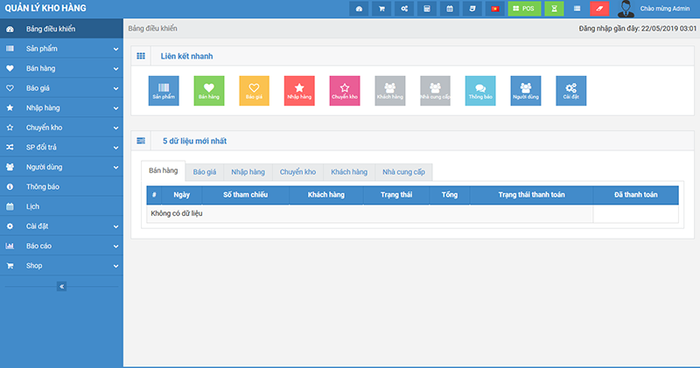Click the Thông báo chat bubble tile
This screenshot has width=700, height=368.
click(480, 91)
